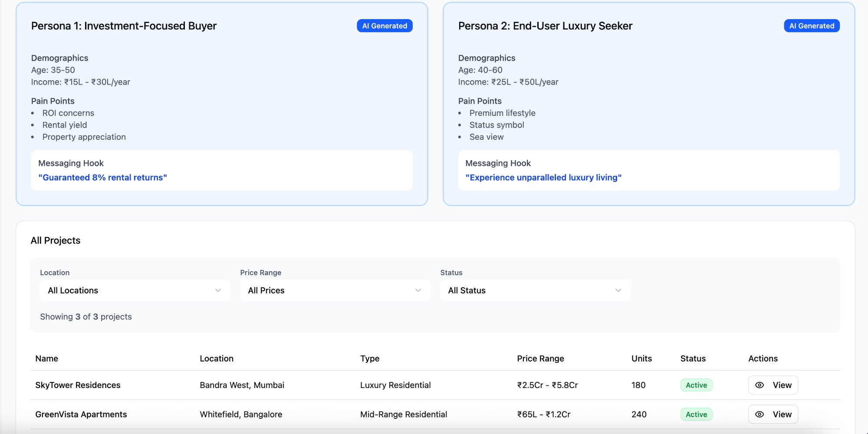Open the All Status dropdown
The width and height of the screenshot is (868, 434).
[x=535, y=290]
